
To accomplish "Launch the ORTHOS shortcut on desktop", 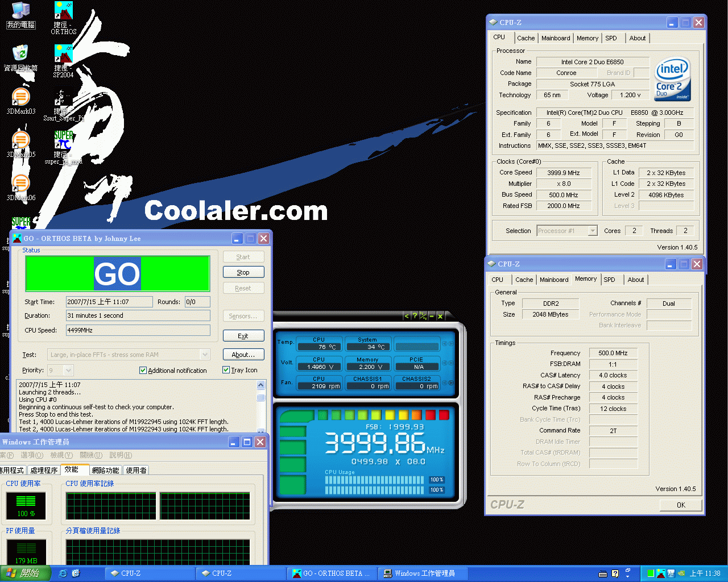I will coord(64,17).
